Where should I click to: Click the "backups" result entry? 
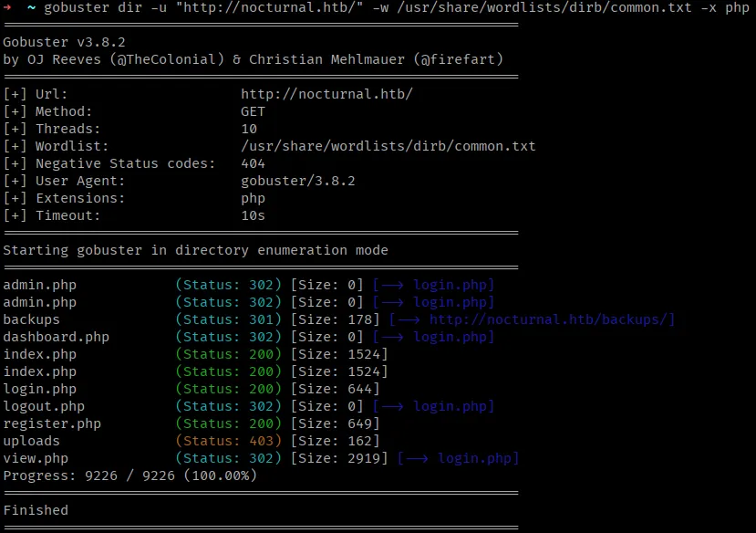(x=31, y=319)
